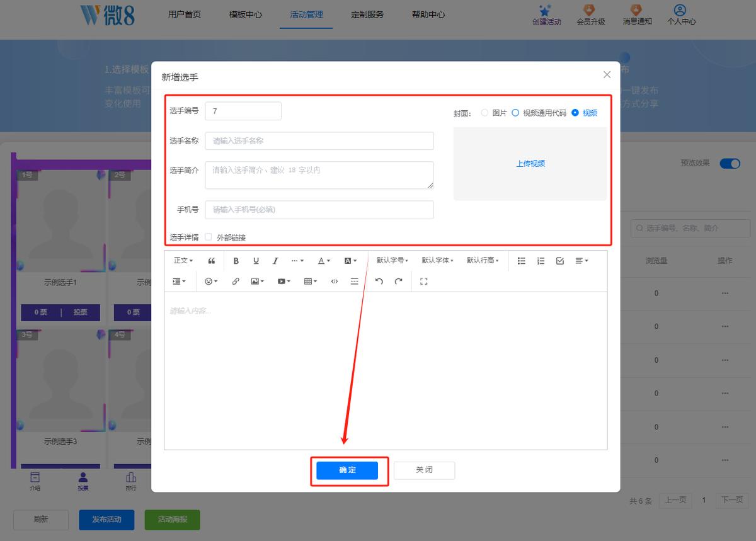Go to 模板中心 in the navigation
Screen dimensions: 756x541
click(x=246, y=14)
